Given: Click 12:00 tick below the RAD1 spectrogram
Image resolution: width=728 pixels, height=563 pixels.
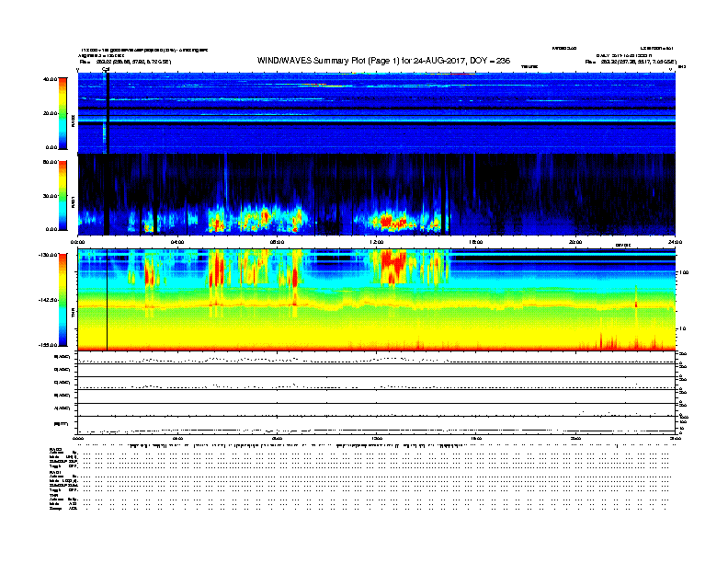Looking at the screenshot, I should pos(377,242).
